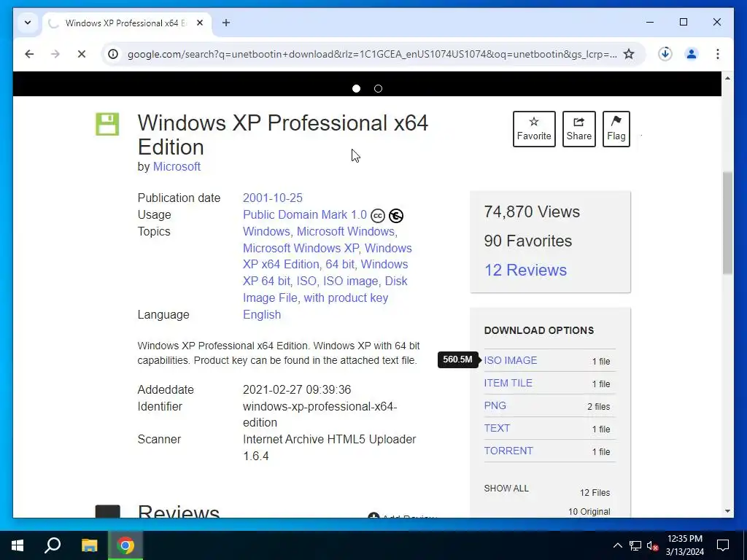Share this archive item

click(x=578, y=129)
